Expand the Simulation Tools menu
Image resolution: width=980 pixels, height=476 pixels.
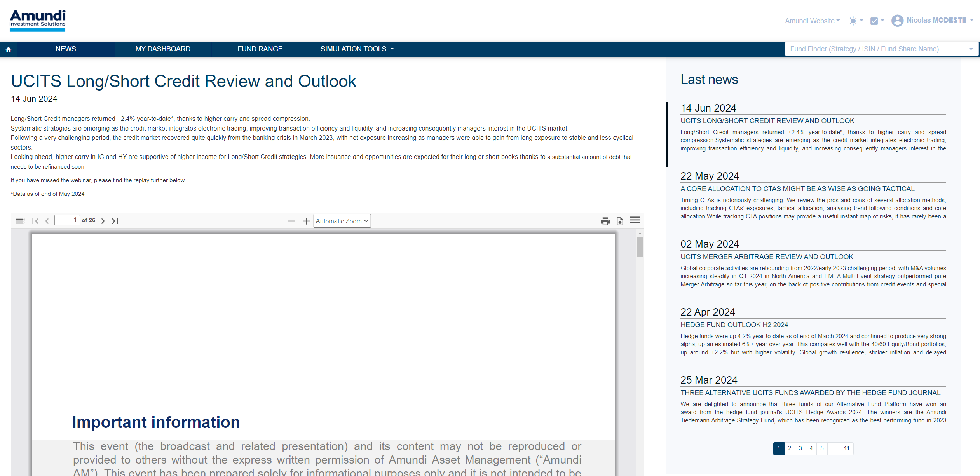357,49
